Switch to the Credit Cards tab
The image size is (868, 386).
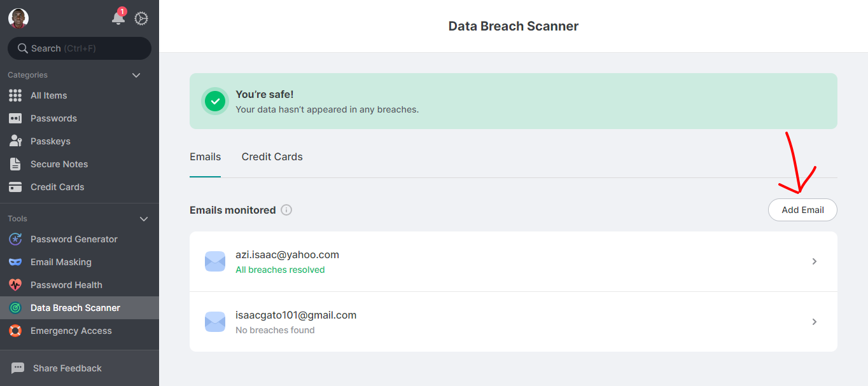pos(272,156)
